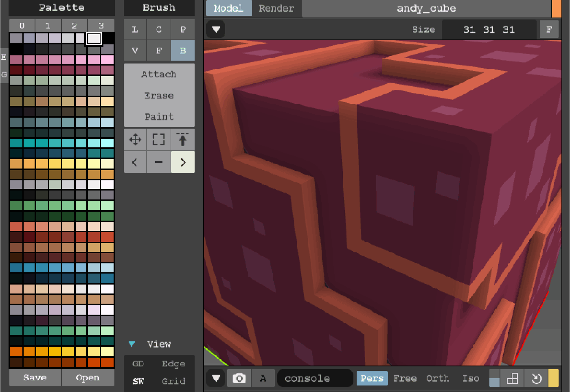The width and height of the screenshot is (570, 392).
Task: Click the left chevron below the tools
Action: 135,162
